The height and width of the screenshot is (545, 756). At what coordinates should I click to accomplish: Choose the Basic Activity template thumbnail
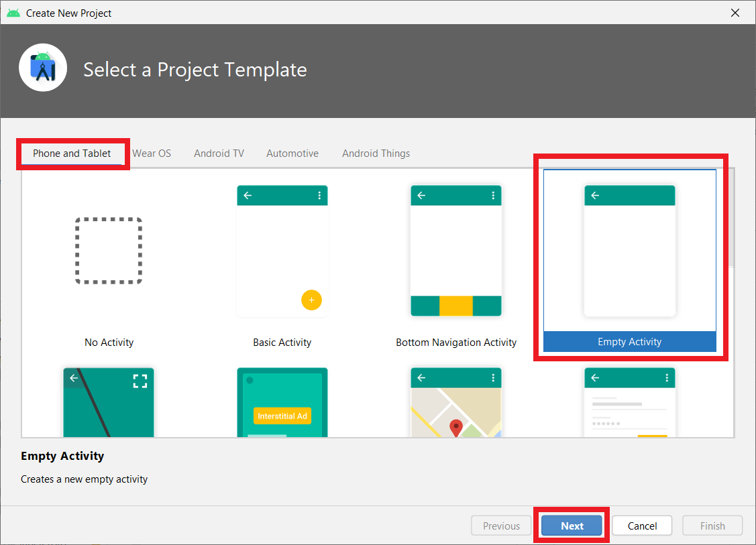tap(282, 251)
